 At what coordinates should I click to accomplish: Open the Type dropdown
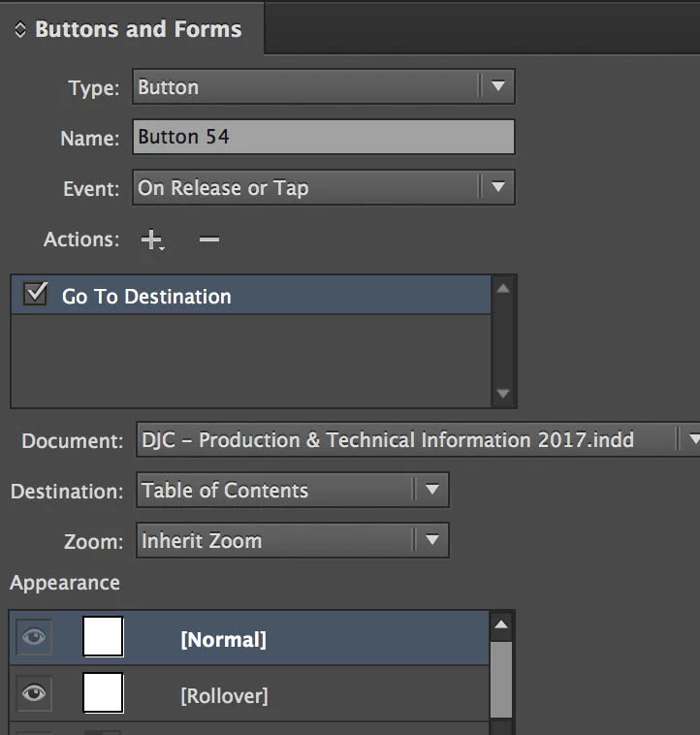497,86
